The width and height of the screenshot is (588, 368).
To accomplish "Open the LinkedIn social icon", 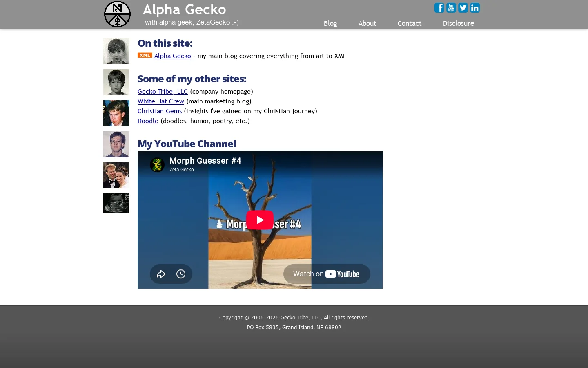I will pyautogui.click(x=474, y=8).
